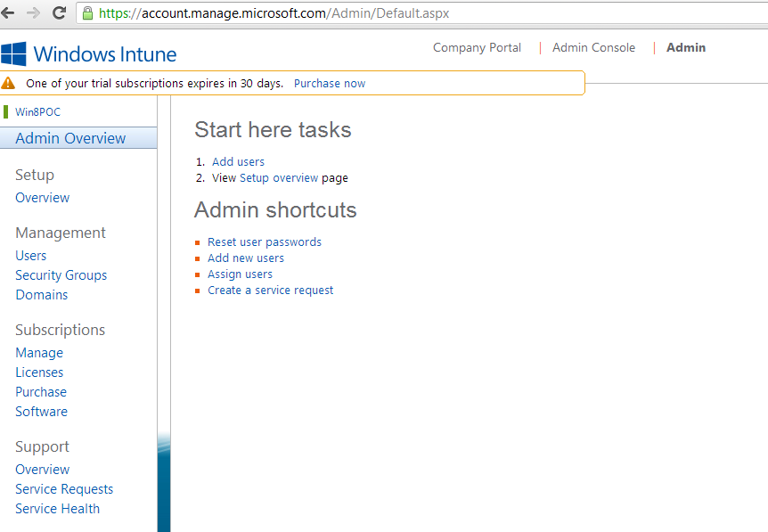
Task: Open Reset user passwords shortcut
Action: [264, 241]
